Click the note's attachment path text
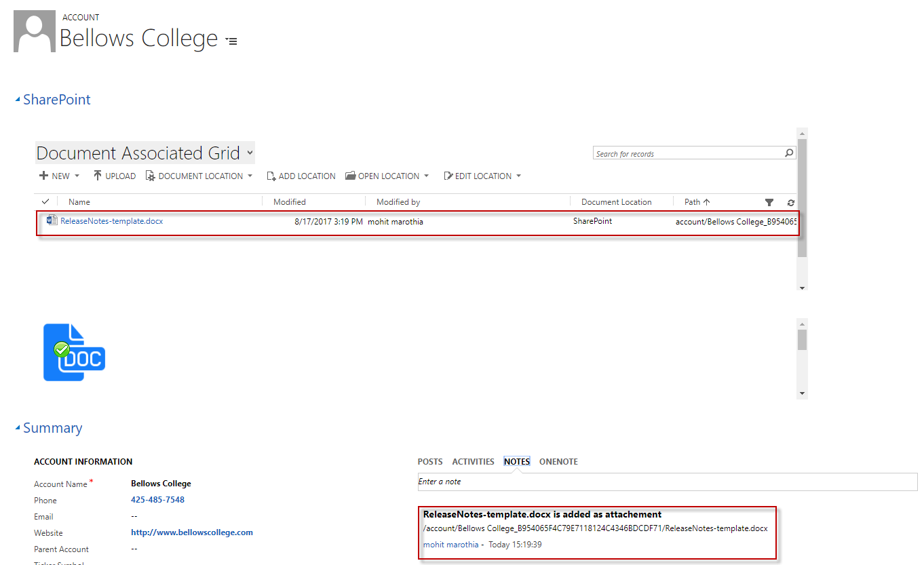Screen dimensions: 924x565 pos(595,528)
